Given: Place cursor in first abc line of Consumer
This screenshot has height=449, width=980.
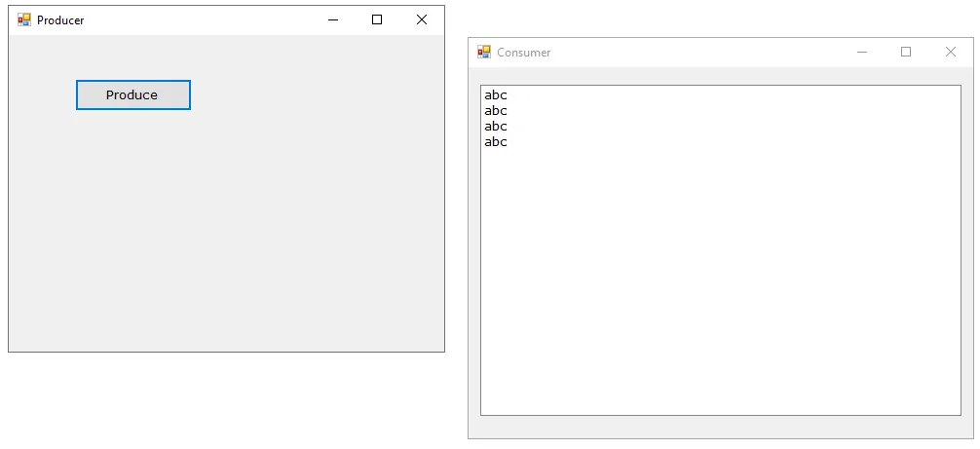Looking at the screenshot, I should [x=496, y=95].
